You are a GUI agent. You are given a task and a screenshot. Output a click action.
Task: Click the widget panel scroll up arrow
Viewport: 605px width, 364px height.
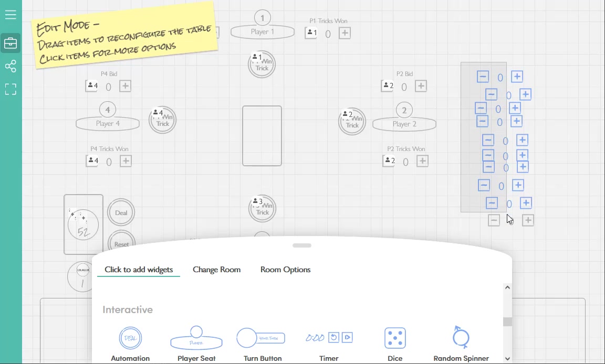click(507, 287)
